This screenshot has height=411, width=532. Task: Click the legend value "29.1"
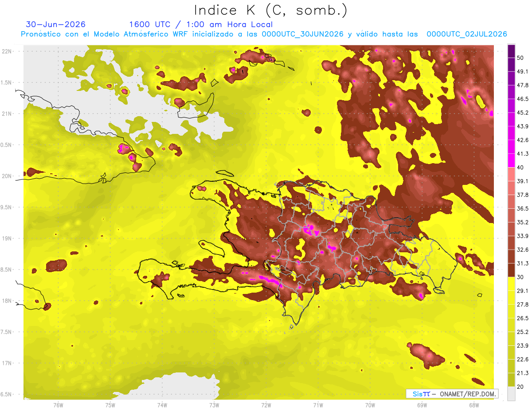pos(522,291)
